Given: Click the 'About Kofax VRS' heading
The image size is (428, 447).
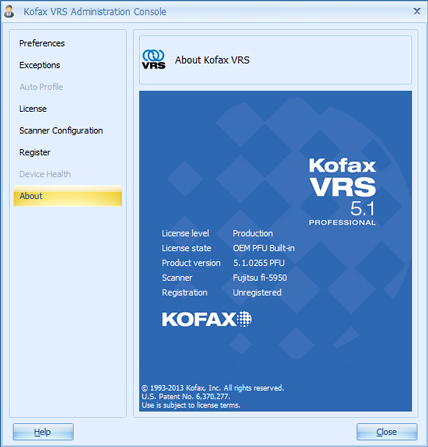Looking at the screenshot, I should 212,60.
